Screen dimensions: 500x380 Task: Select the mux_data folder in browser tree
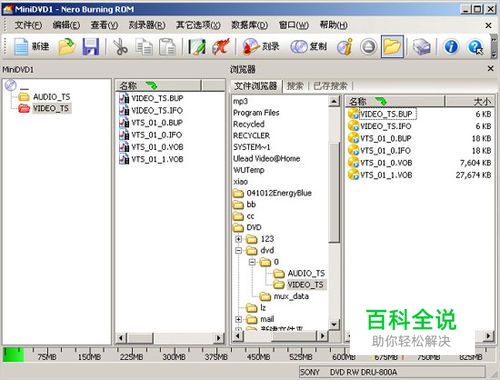284,296
